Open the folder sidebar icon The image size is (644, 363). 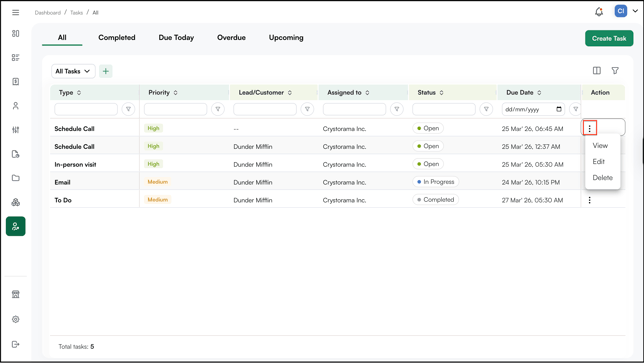click(x=16, y=178)
